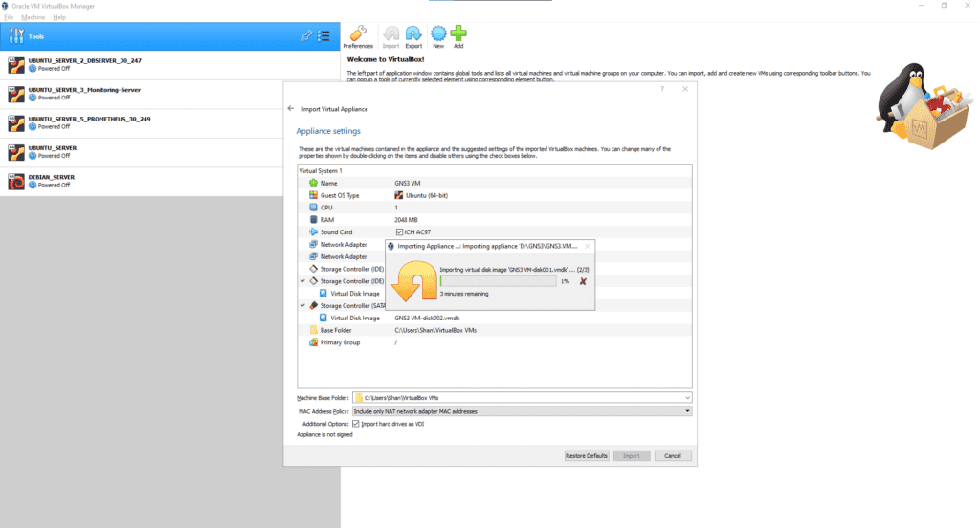Open the File menu
980x528 pixels.
9,17
